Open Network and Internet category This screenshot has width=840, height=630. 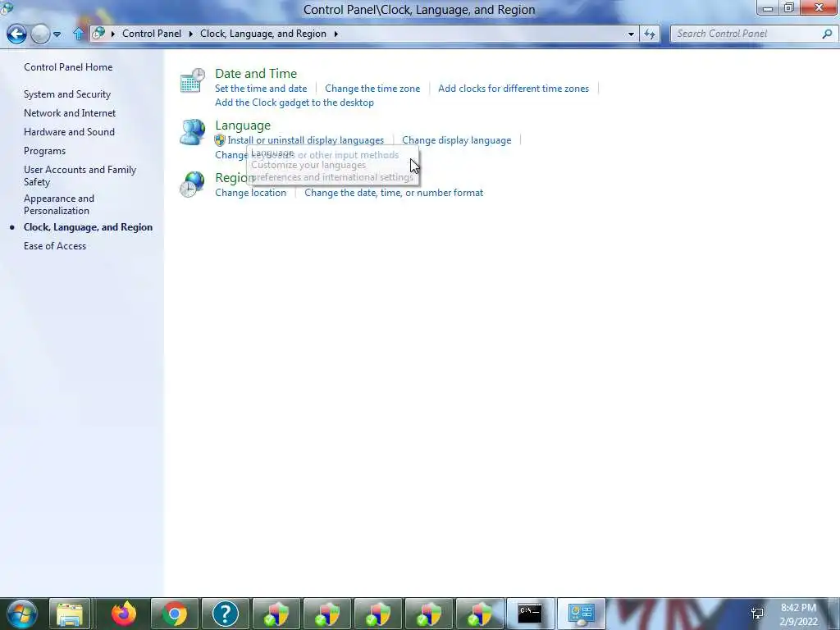point(70,113)
